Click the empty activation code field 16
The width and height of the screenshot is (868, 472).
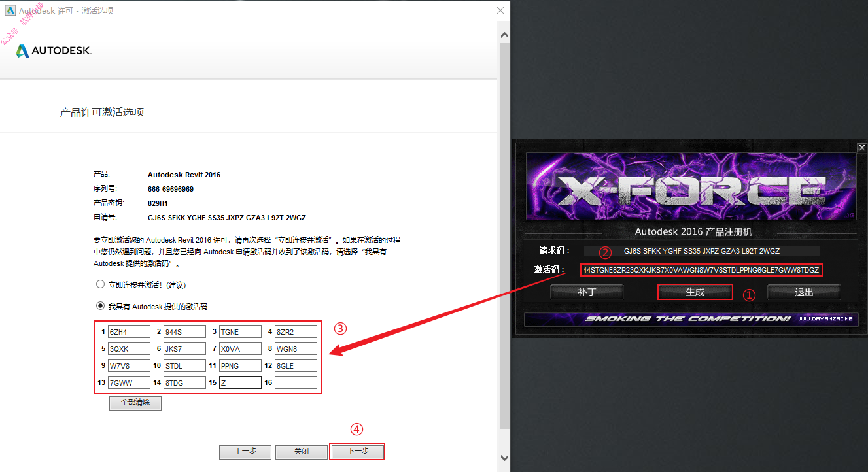pyautogui.click(x=296, y=382)
